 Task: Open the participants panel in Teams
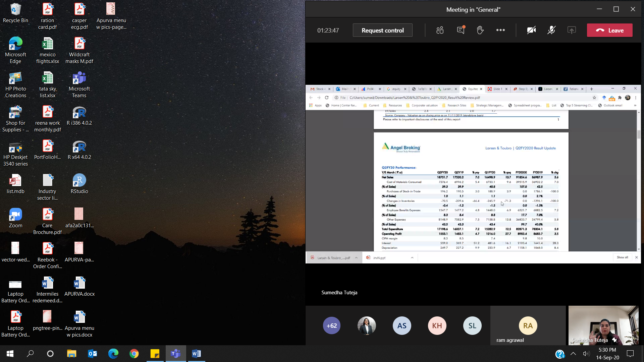(x=440, y=30)
